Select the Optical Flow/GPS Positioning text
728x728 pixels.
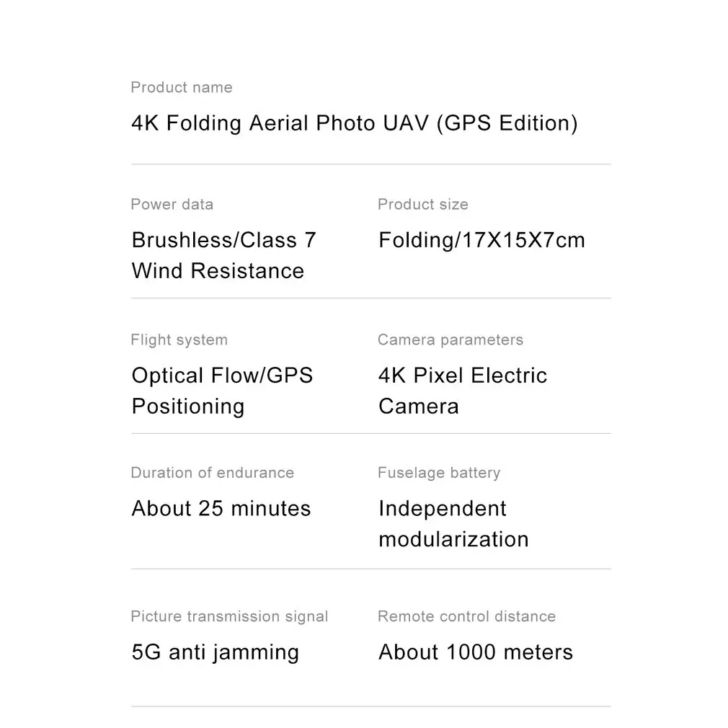pyautogui.click(x=222, y=391)
